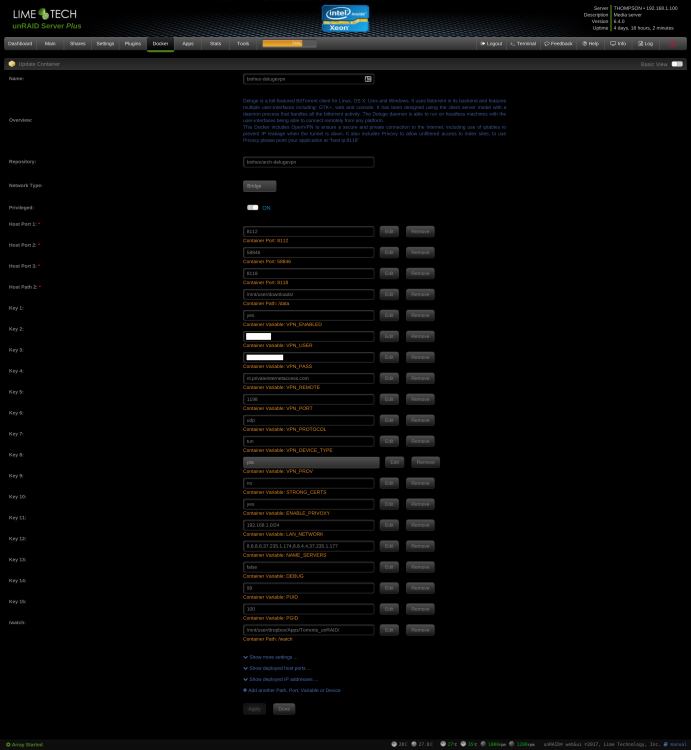This screenshot has height=750, width=691.
Task: Click the Repository input field
Action: [x=308, y=162]
